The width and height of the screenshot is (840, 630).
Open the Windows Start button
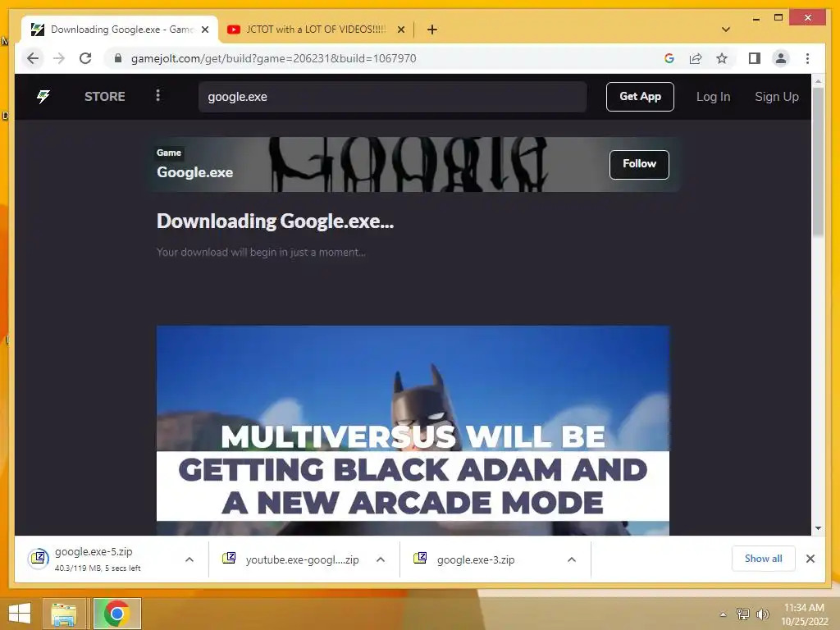click(20, 614)
